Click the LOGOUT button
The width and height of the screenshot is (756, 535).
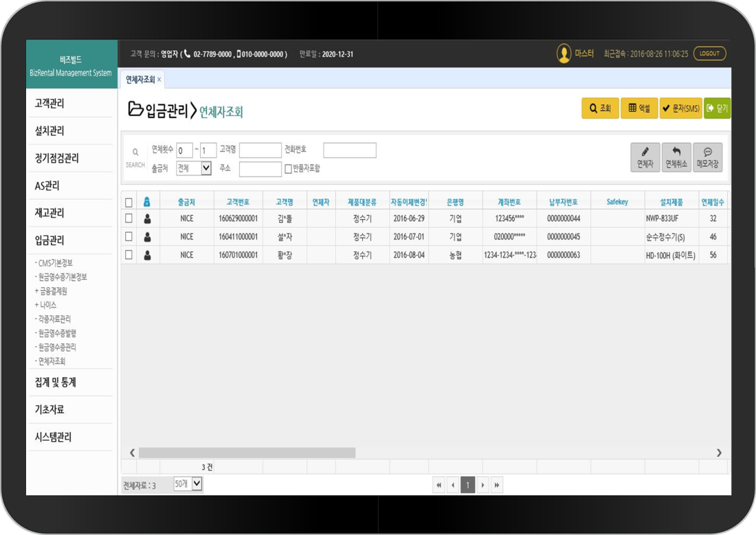click(x=710, y=54)
